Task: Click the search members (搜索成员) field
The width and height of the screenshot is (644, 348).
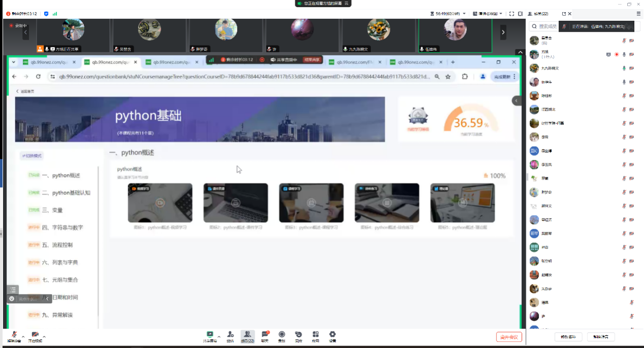Action: [x=548, y=26]
